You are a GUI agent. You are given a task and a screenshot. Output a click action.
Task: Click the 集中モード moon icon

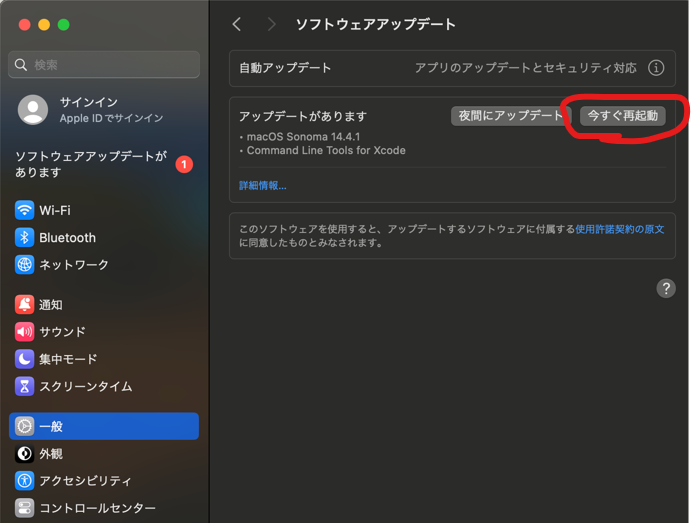pyautogui.click(x=24, y=359)
